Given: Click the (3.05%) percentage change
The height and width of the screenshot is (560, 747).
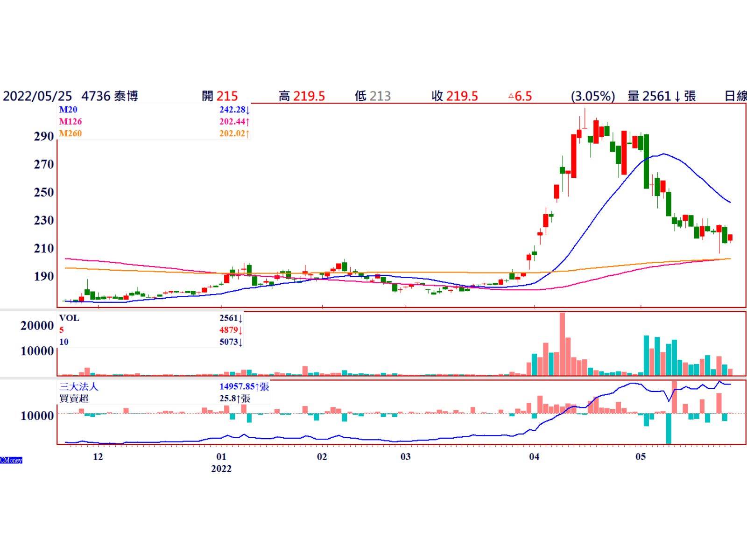Looking at the screenshot, I should (592, 96).
